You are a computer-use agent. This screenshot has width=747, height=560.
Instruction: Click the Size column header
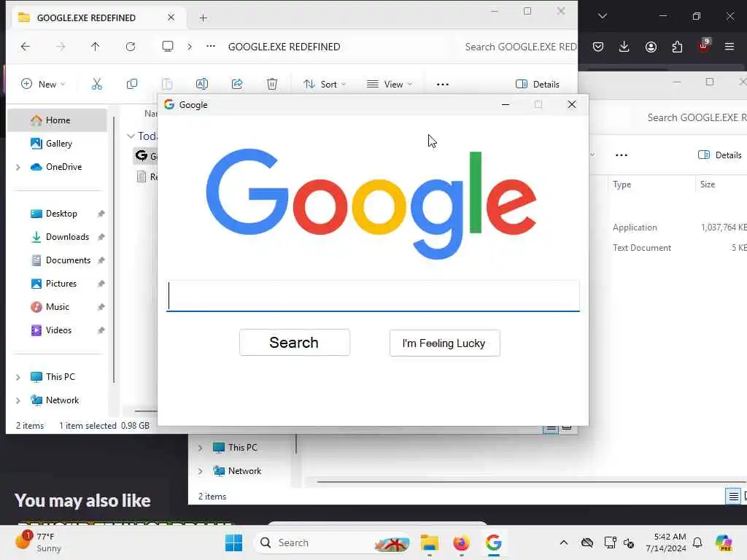tap(708, 184)
